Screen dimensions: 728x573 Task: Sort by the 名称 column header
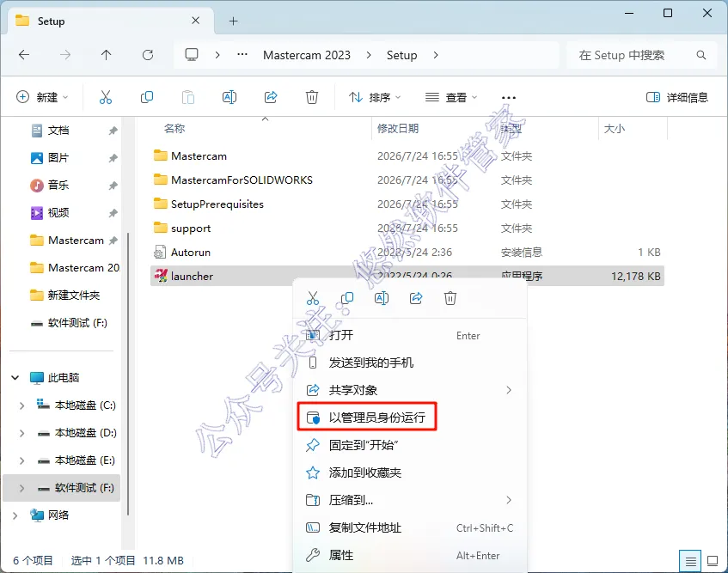click(x=174, y=128)
